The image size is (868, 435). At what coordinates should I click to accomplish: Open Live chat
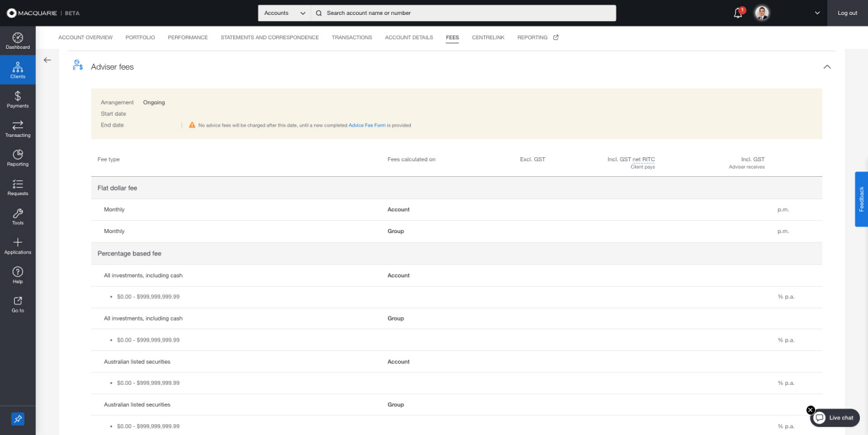click(835, 417)
